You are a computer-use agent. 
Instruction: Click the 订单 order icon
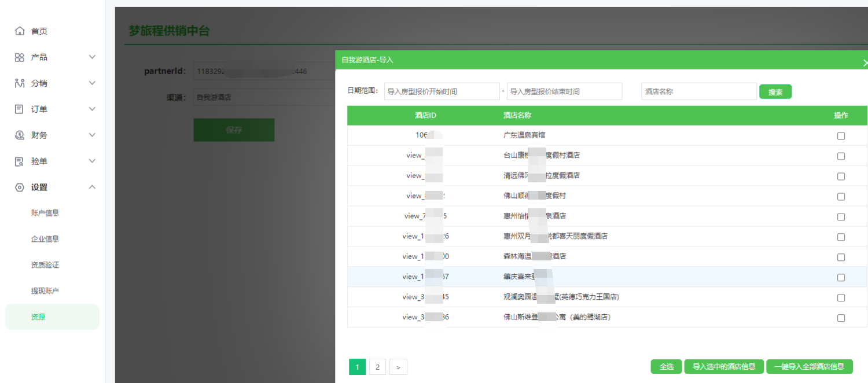[x=20, y=109]
